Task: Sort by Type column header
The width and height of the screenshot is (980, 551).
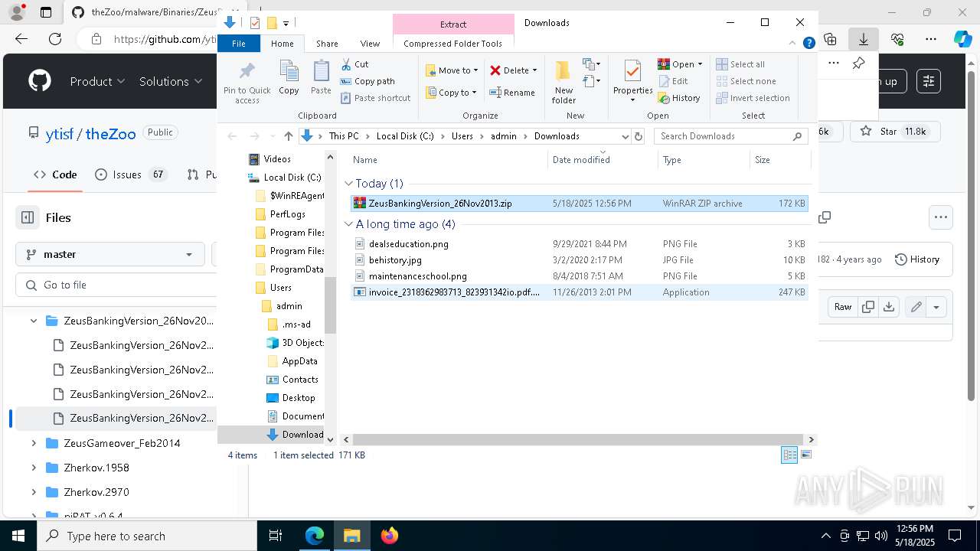Action: coord(704,160)
